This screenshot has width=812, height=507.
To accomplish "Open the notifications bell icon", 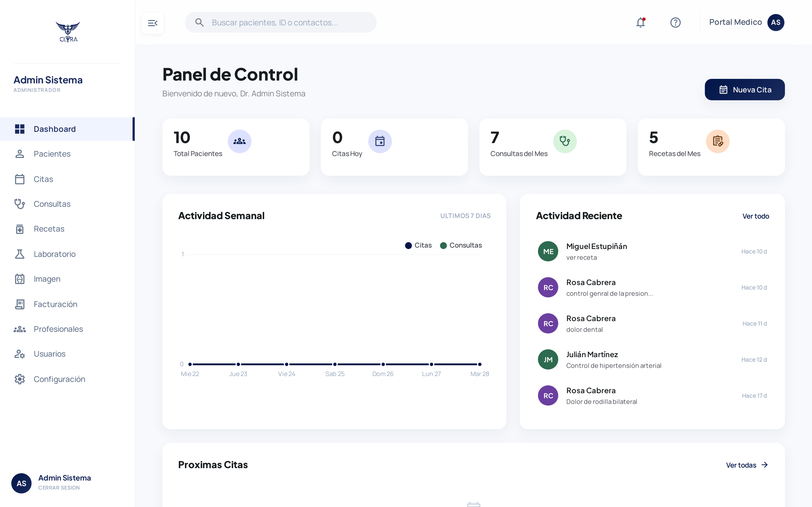I will [x=641, y=23].
